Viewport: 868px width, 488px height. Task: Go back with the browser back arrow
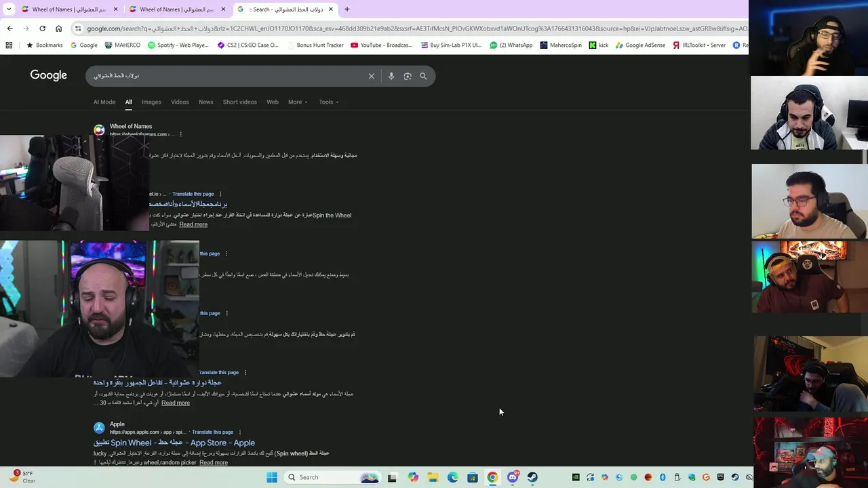[x=9, y=28]
